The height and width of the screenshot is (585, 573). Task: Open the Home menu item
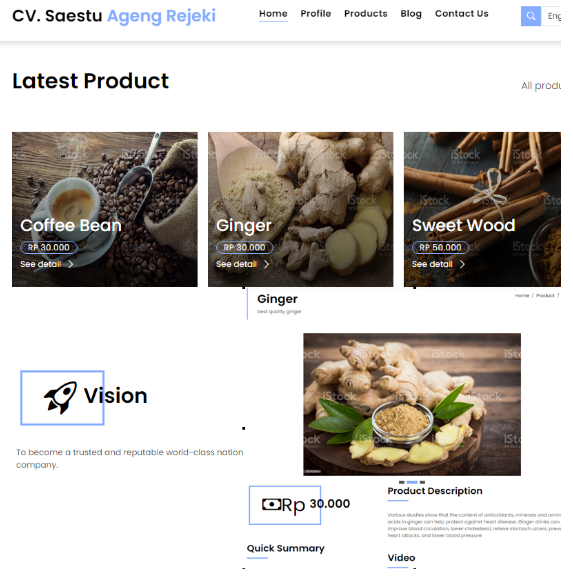pos(273,14)
